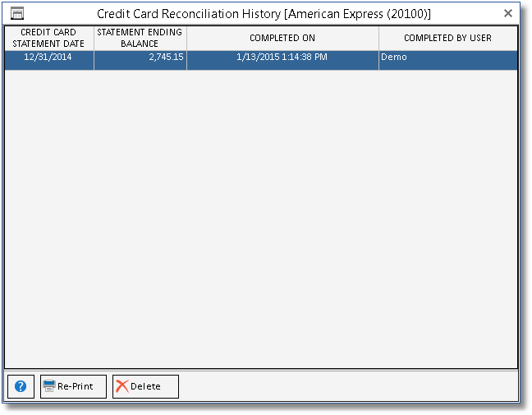
Task: Click the Completed By User column header
Action: click(x=448, y=38)
